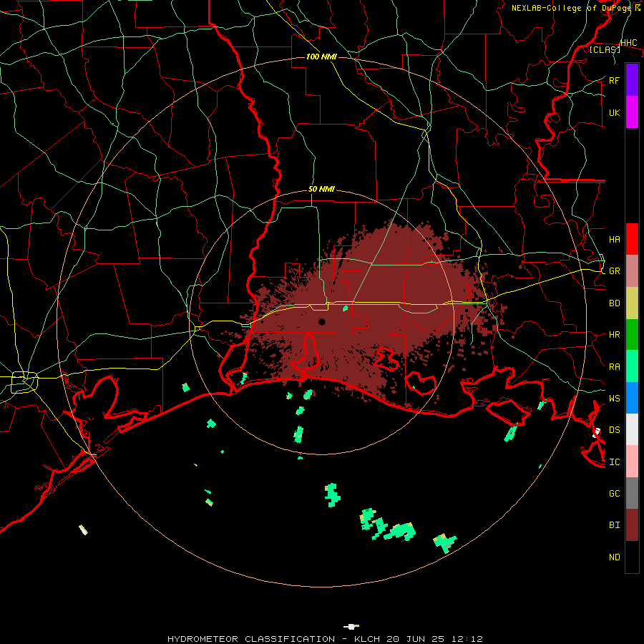Select the gray GC color swatch
This screenshot has height=644, width=644.
click(632, 493)
